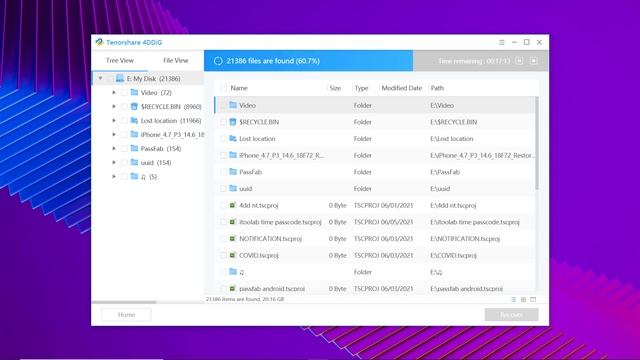Tick the PassFab row checkbox in list
Image resolution: width=640 pixels, height=360 pixels.
[223, 172]
